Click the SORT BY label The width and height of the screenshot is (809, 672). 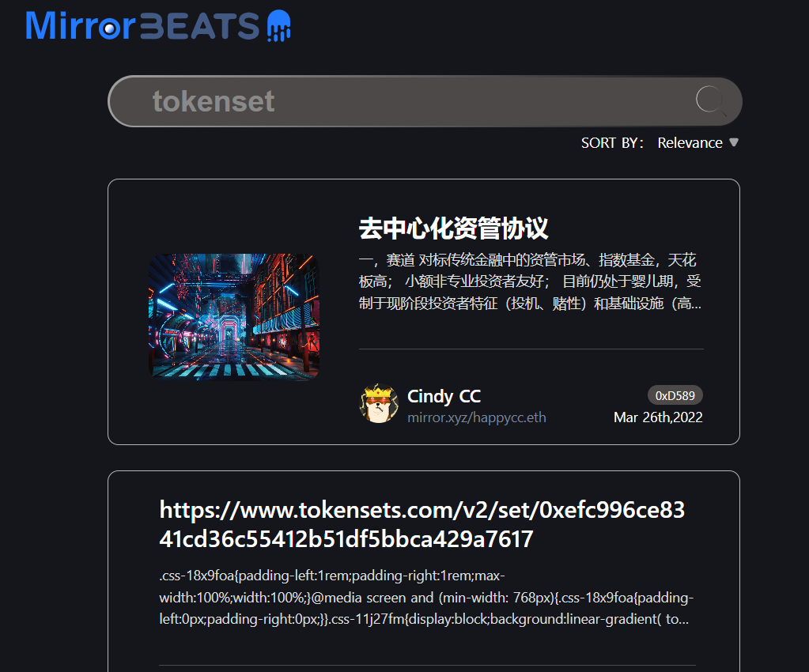(612, 143)
